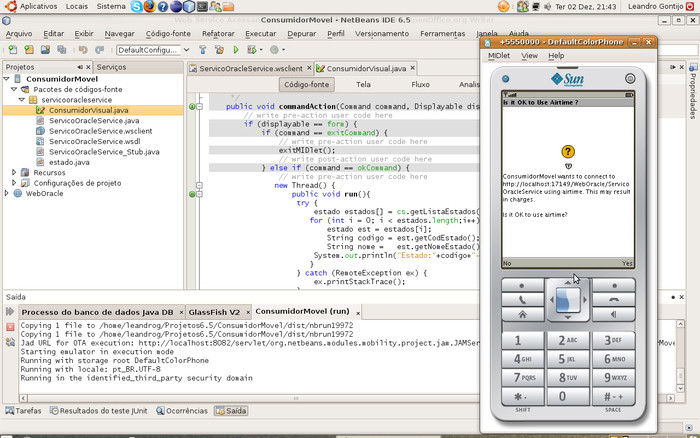Click the emulator center select key
This screenshot has width=700, height=438.
click(568, 299)
